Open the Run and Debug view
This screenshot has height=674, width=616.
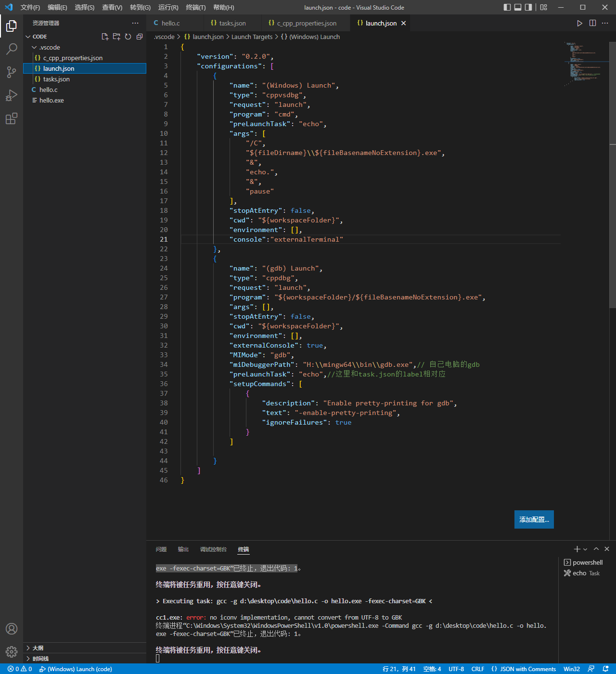(x=12, y=95)
